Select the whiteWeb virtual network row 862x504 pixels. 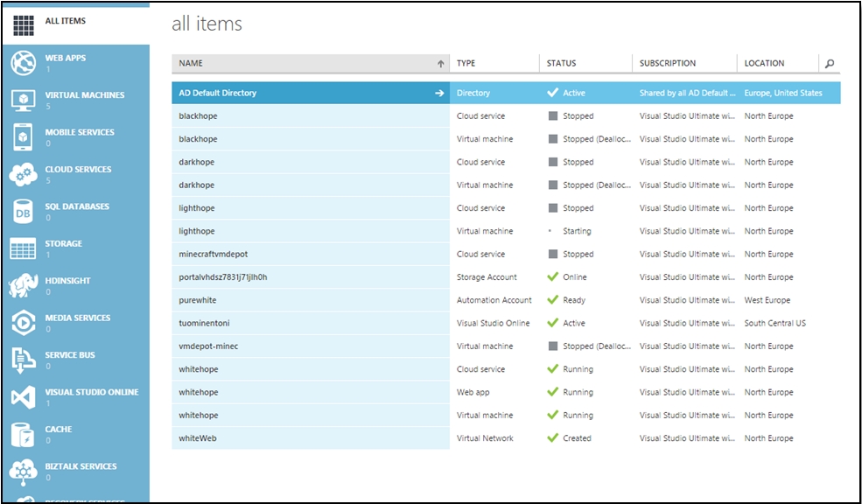[x=198, y=438]
